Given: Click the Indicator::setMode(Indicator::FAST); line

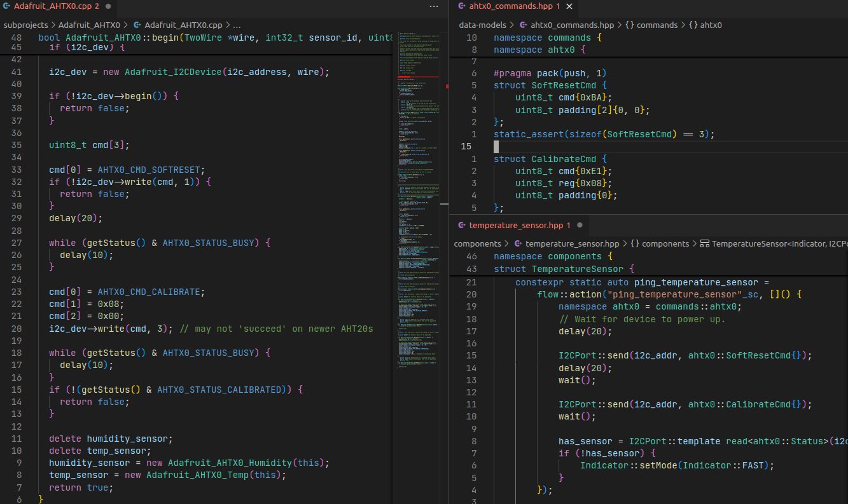Looking at the screenshot, I should point(677,465).
